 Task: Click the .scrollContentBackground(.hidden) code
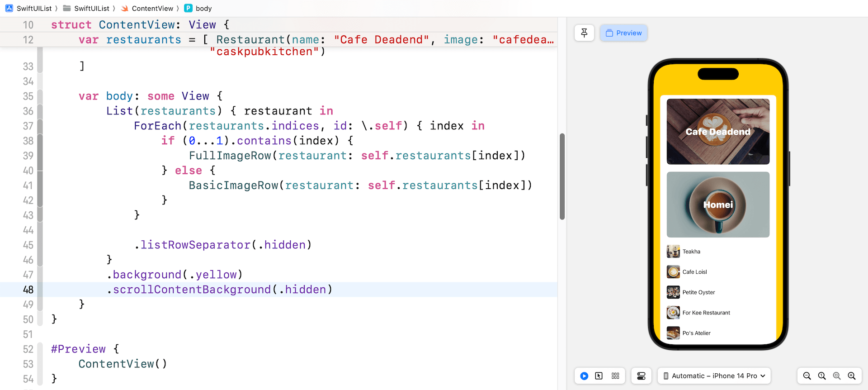(x=220, y=290)
